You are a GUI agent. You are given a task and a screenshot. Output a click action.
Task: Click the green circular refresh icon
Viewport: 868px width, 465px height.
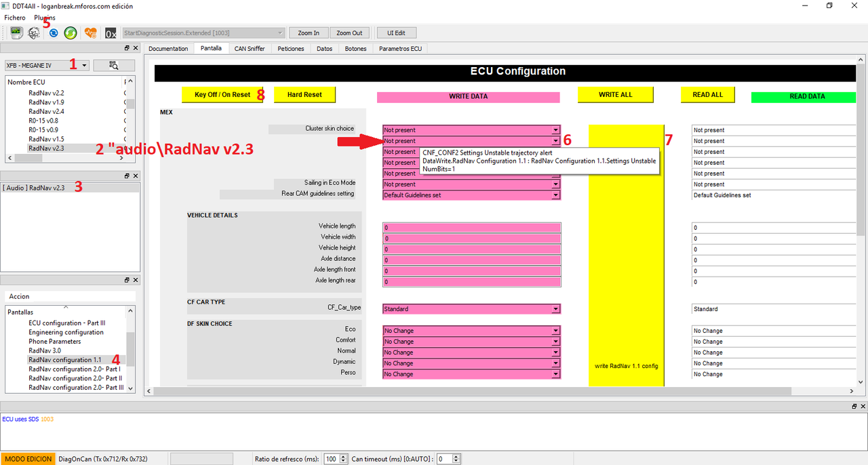tap(71, 33)
